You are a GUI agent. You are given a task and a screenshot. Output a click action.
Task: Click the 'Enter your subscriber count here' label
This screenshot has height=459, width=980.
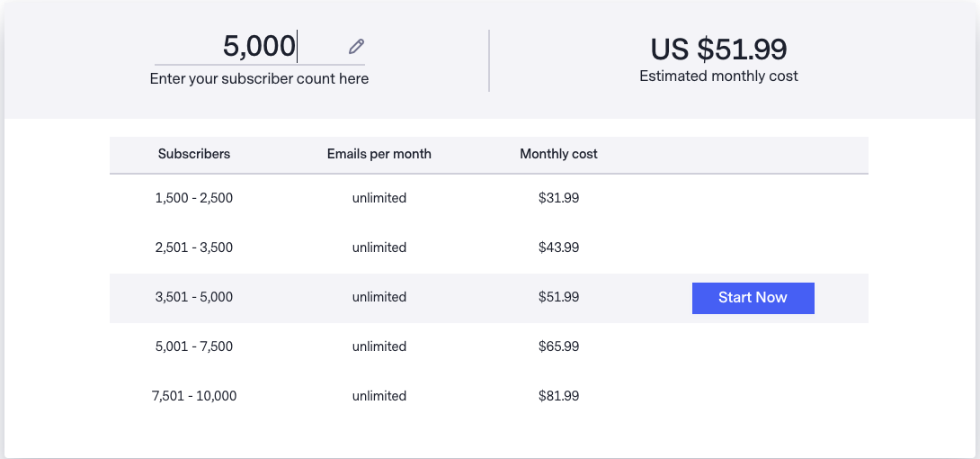point(259,79)
